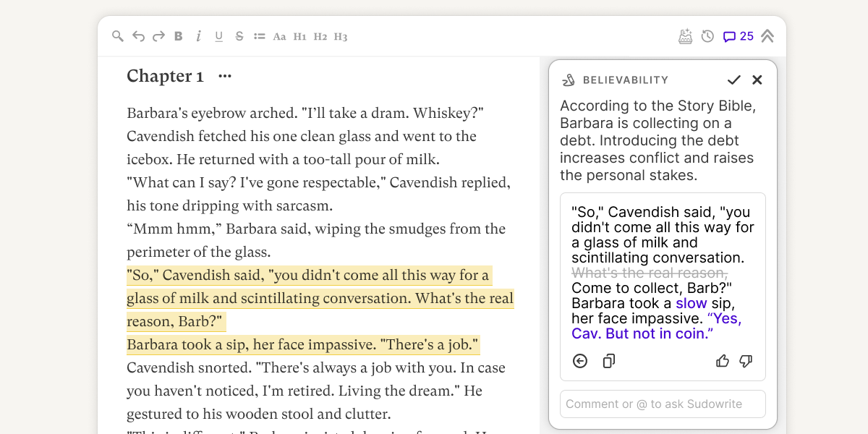Open the search magnifier tool
The height and width of the screenshot is (434, 868).
(x=117, y=36)
